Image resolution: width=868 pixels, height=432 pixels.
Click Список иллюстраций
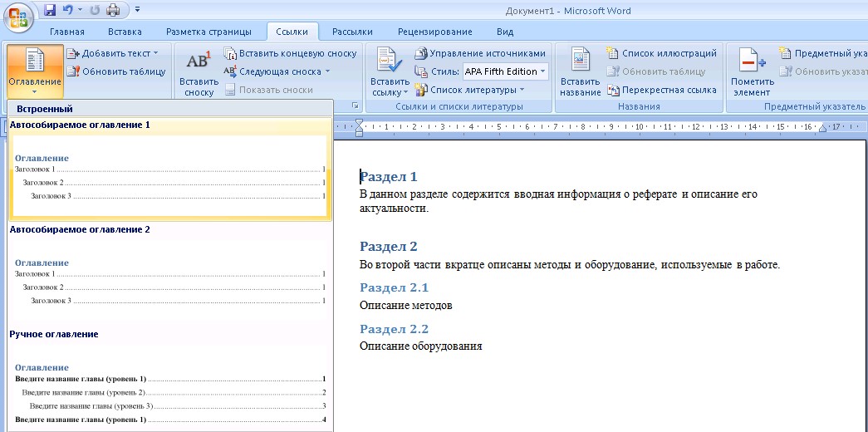pos(661,53)
